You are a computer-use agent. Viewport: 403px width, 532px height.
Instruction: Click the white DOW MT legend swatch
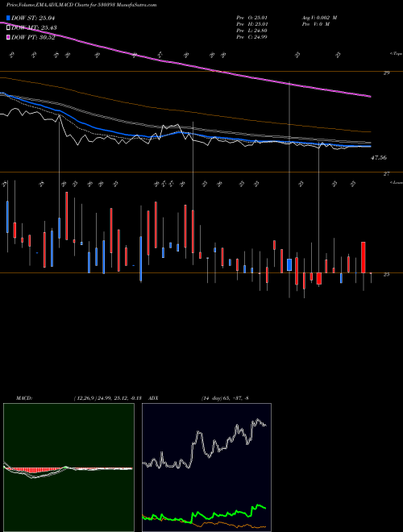click(9, 28)
